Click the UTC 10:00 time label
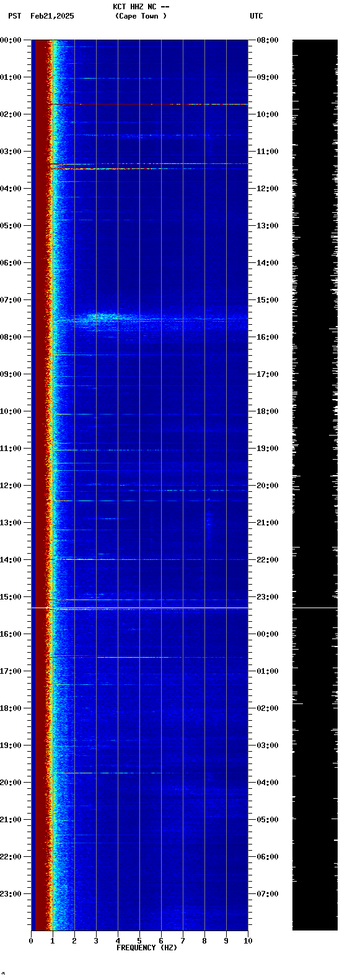 click(x=267, y=114)
